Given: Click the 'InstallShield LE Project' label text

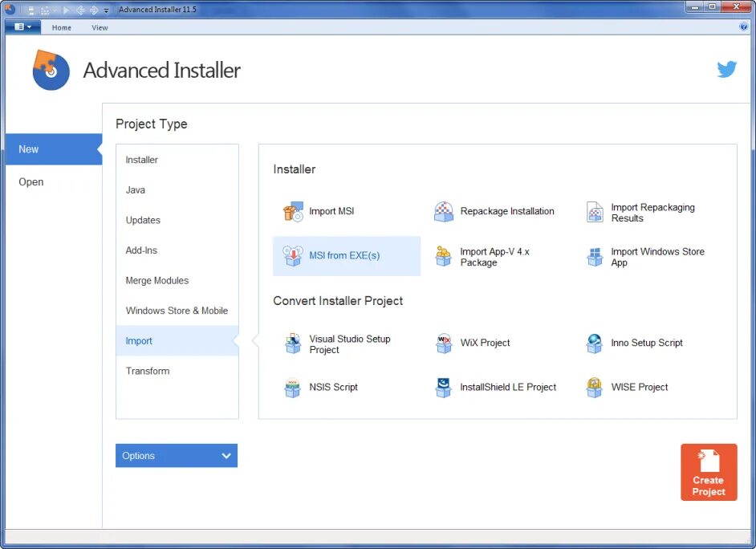Looking at the screenshot, I should click(x=508, y=387).
